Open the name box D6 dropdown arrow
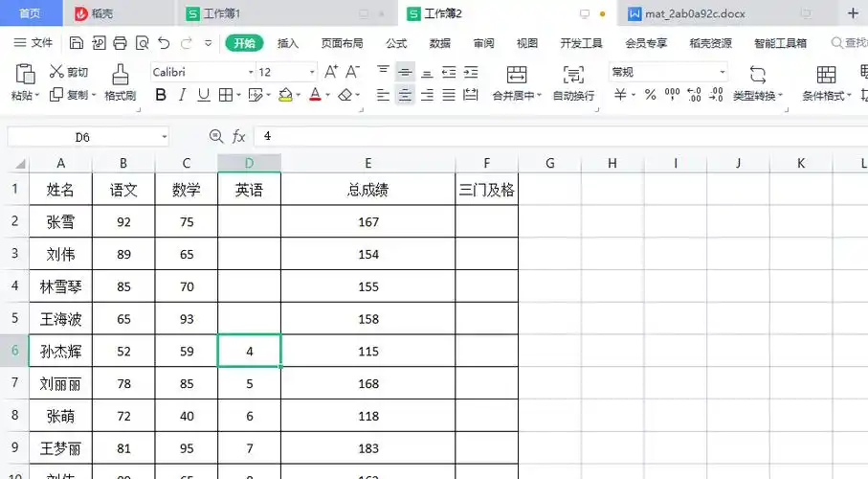868x479 pixels. click(x=165, y=137)
